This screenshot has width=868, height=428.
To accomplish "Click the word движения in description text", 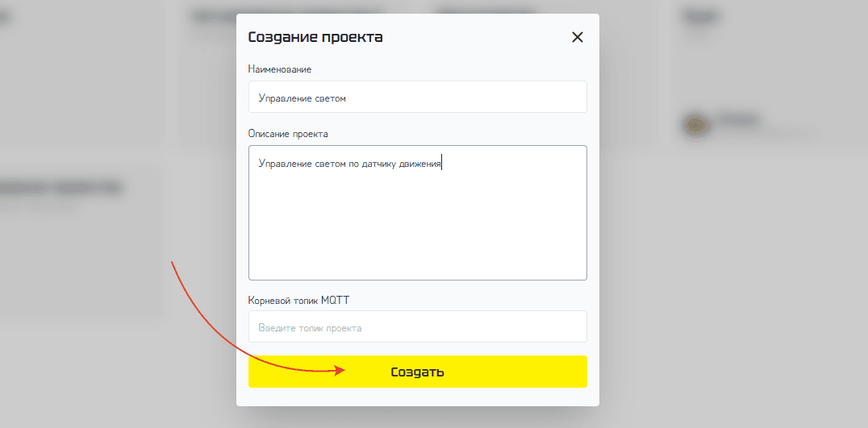I will [x=419, y=164].
